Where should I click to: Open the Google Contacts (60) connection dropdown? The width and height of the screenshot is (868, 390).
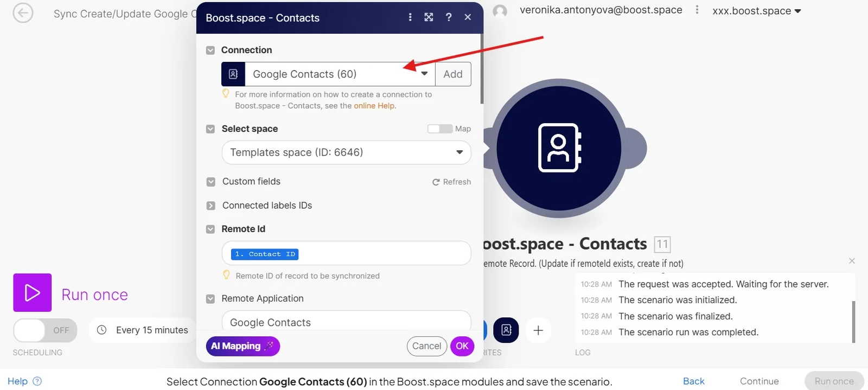point(340,74)
